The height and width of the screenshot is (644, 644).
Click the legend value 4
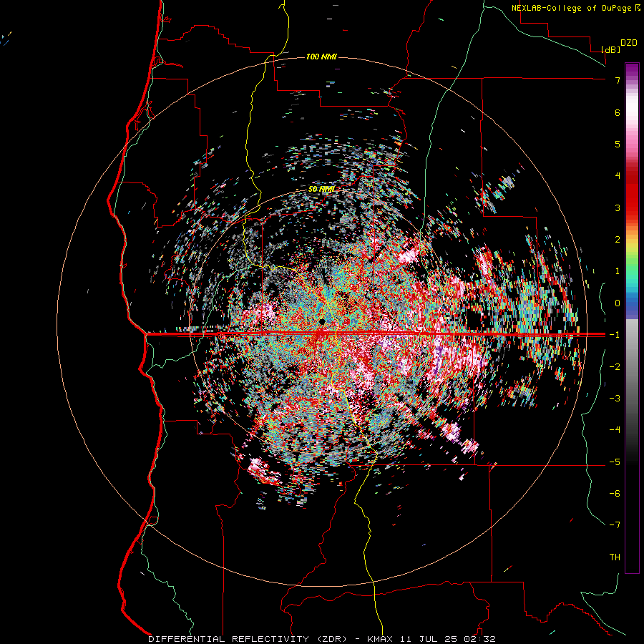[618, 176]
